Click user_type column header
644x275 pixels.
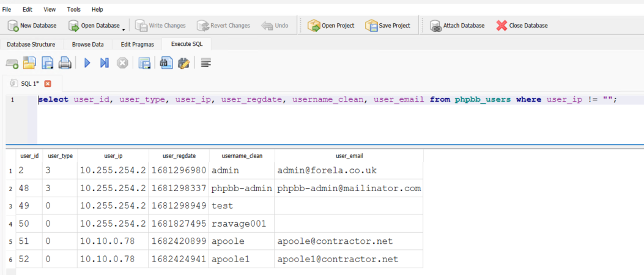tap(60, 156)
